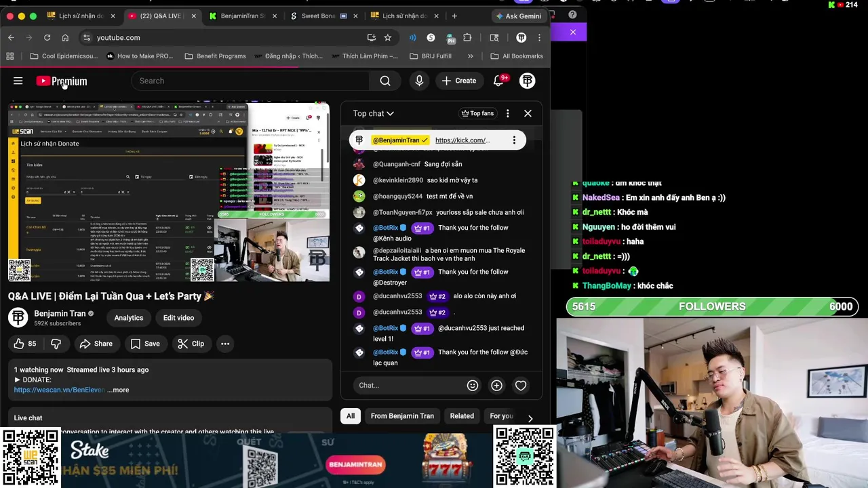
Task: Click the install app icon in address bar
Action: point(371,37)
